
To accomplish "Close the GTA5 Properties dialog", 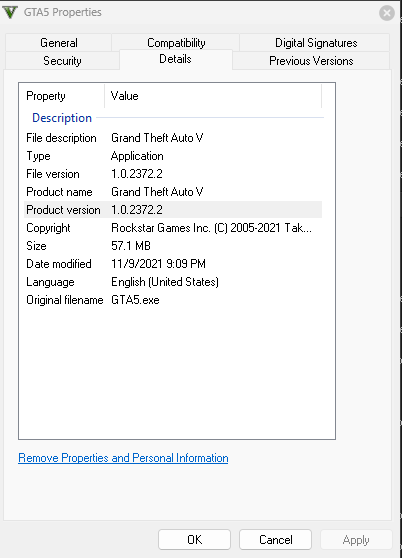I will (x=387, y=13).
